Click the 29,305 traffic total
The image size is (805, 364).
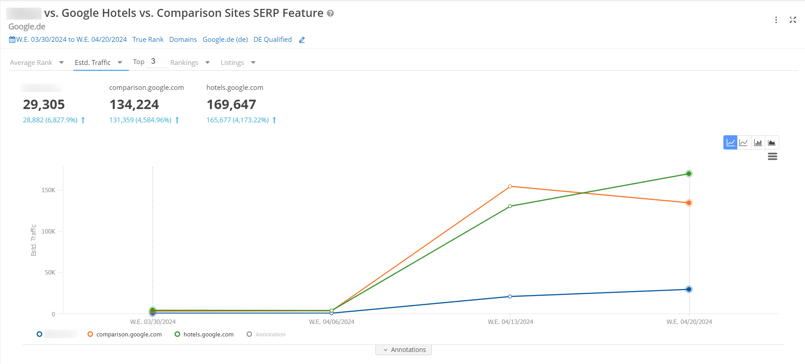click(x=44, y=105)
